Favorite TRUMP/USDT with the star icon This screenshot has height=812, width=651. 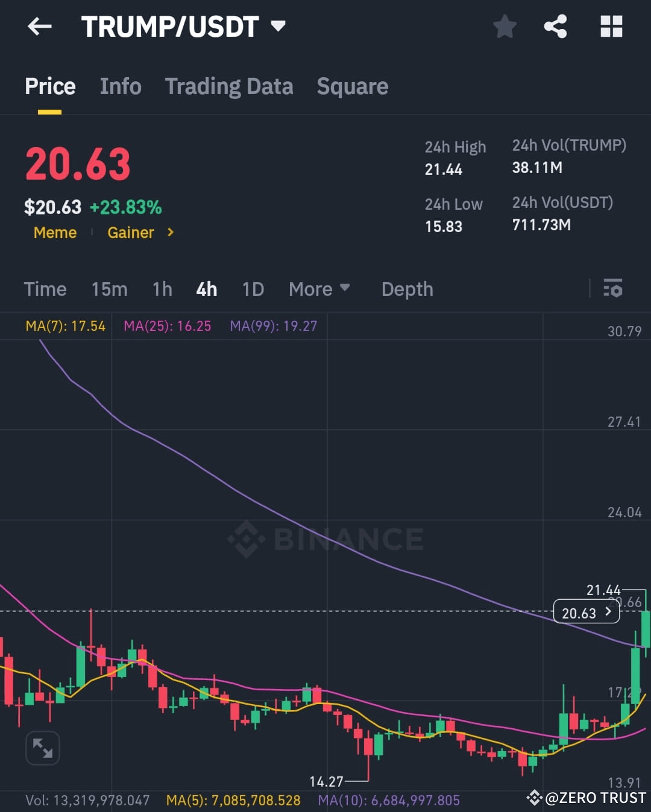tap(505, 27)
